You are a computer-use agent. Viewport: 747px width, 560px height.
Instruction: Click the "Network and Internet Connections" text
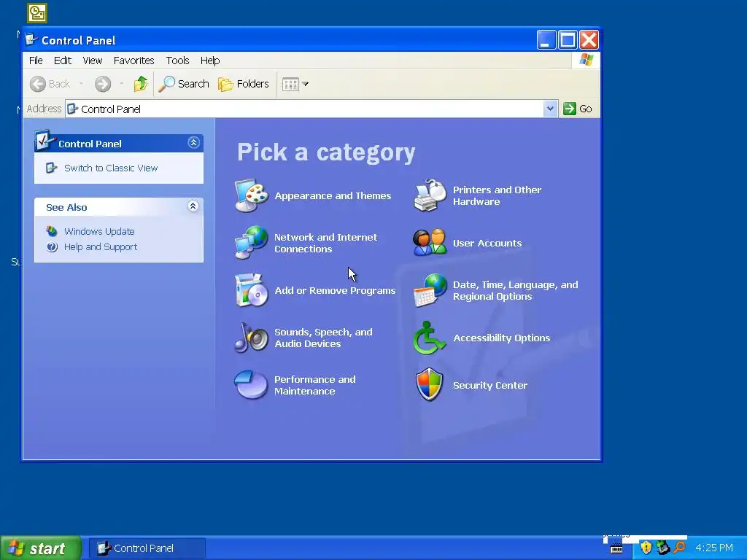point(325,243)
